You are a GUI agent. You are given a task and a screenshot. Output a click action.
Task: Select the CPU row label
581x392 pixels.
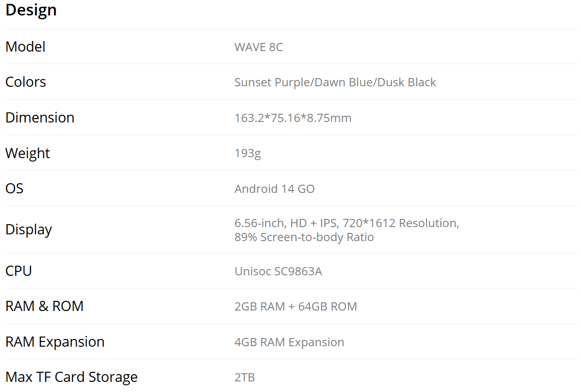(x=18, y=271)
